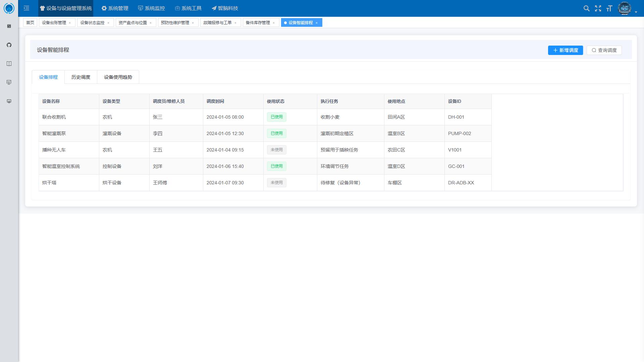Image resolution: width=644 pixels, height=362 pixels.
Task: Click the font size icon in header
Action: click(609, 8)
